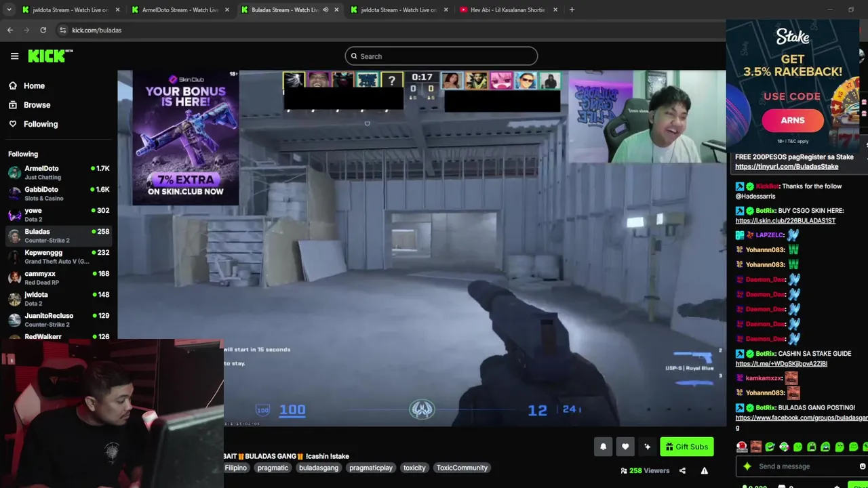Screen dimensions: 868x488
Task: Open the t.me cashin guide link
Action: (x=781, y=363)
